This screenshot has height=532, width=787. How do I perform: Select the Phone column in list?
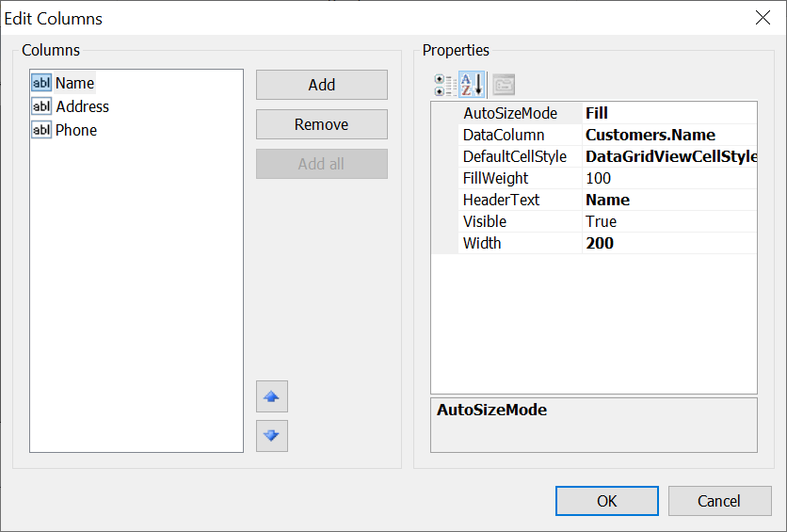pyautogui.click(x=76, y=130)
